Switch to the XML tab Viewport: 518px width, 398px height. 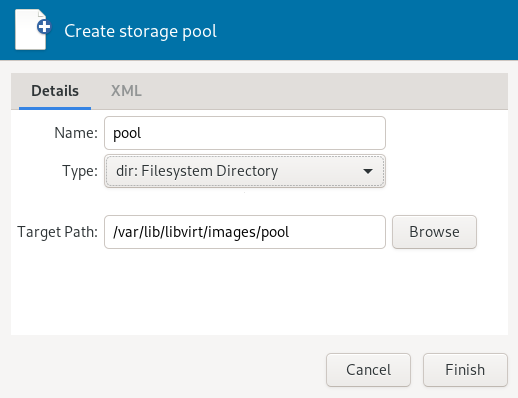(x=126, y=91)
